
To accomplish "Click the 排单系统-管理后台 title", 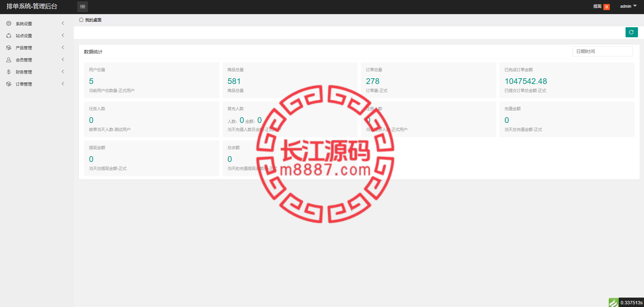I will pos(32,6).
